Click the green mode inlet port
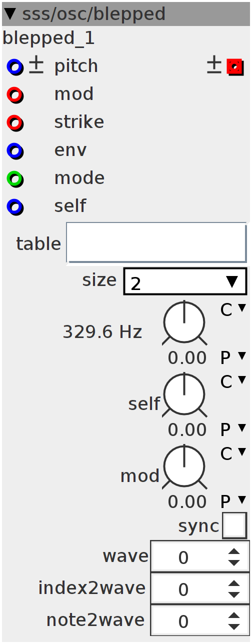Viewport: 252px width, 644px height. [x=15, y=178]
